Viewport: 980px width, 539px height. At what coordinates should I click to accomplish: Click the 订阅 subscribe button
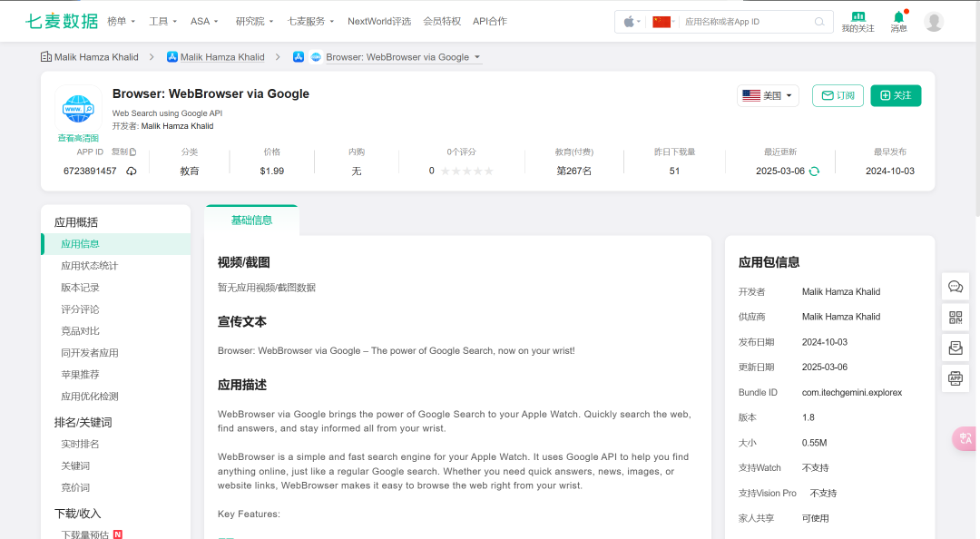(838, 95)
